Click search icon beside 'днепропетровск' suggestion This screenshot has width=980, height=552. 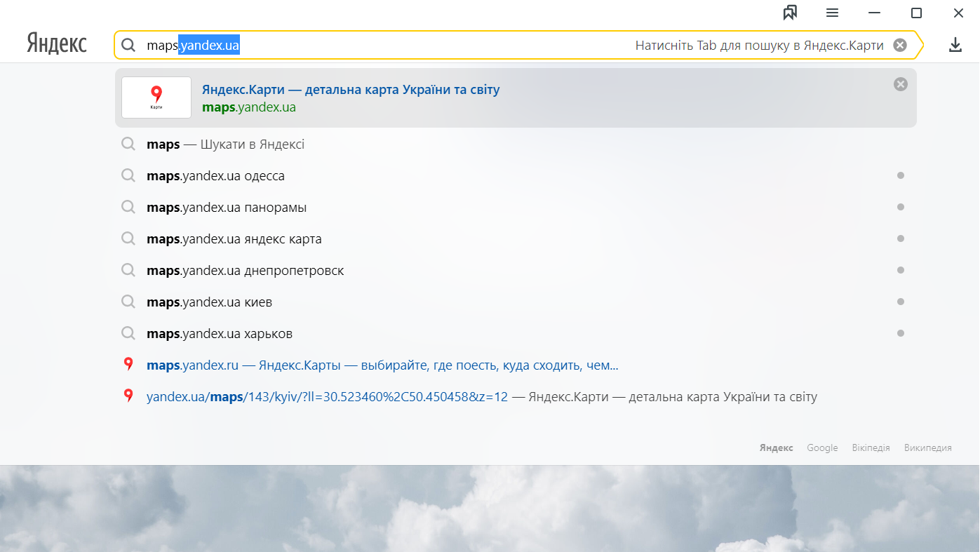128,270
